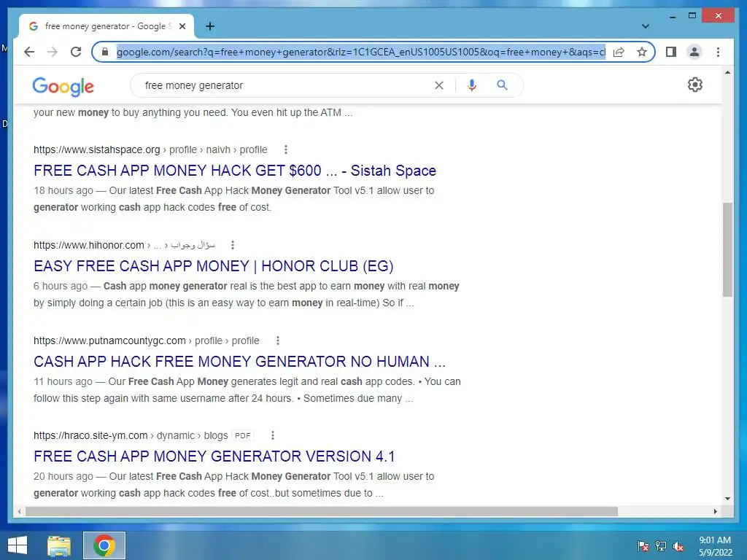Open network status tray icon
747x560 pixels.
pyautogui.click(x=661, y=546)
